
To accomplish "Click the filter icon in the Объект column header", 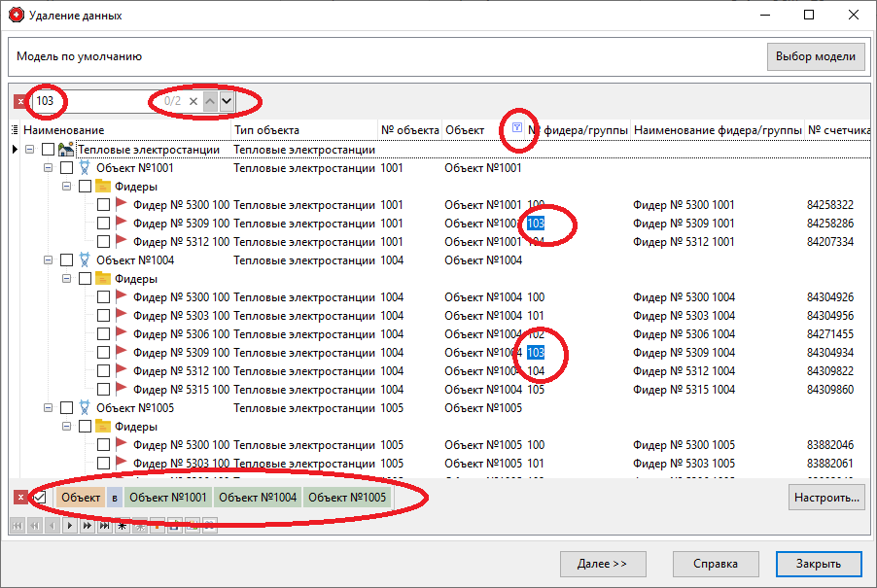I will [x=517, y=129].
